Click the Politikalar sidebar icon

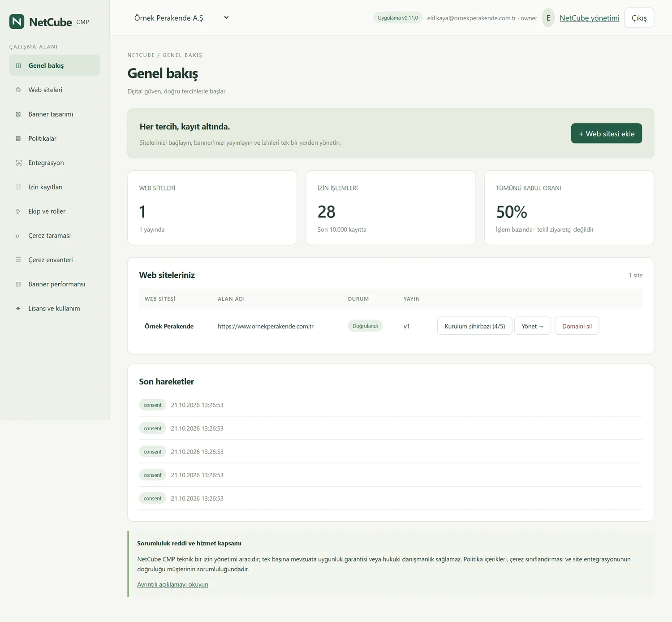[18, 138]
